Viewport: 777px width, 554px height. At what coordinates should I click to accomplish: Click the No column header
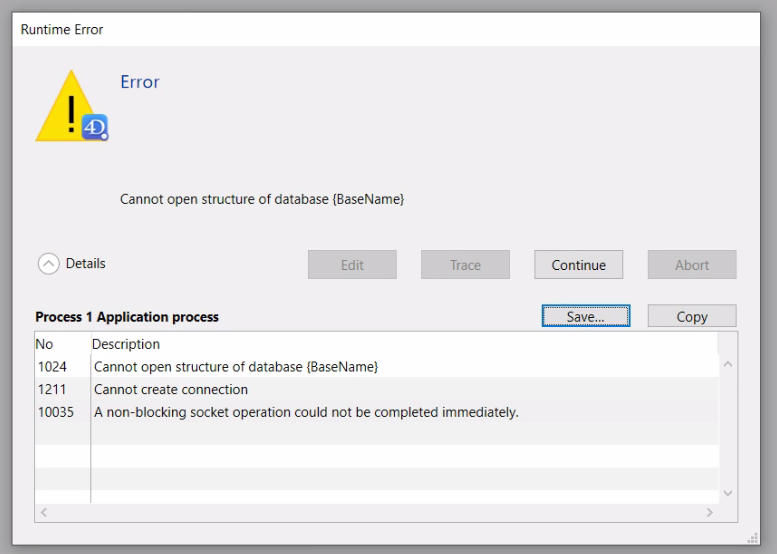45,344
